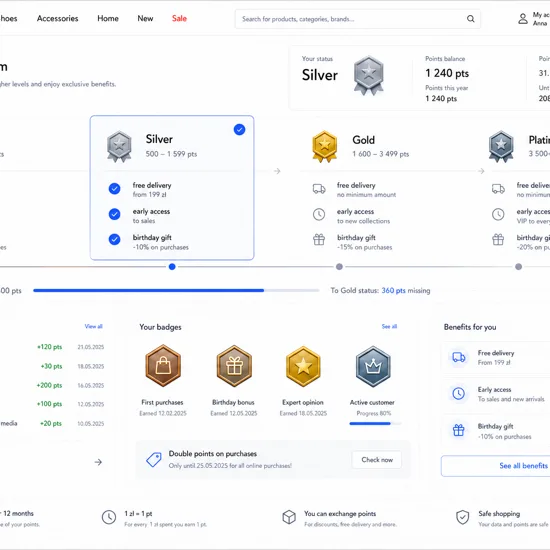Click the progress bar to Gold status
Image resolution: width=550 pixels, height=550 pixels.
click(x=176, y=290)
